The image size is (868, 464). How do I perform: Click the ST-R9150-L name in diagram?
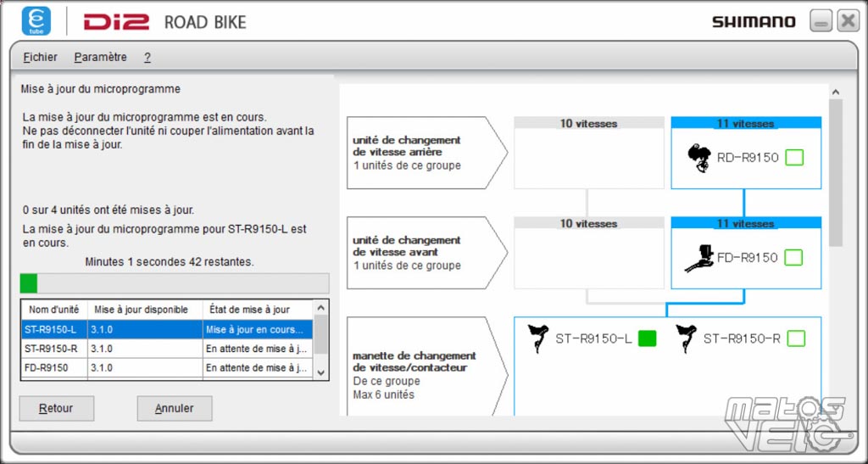[593, 338]
